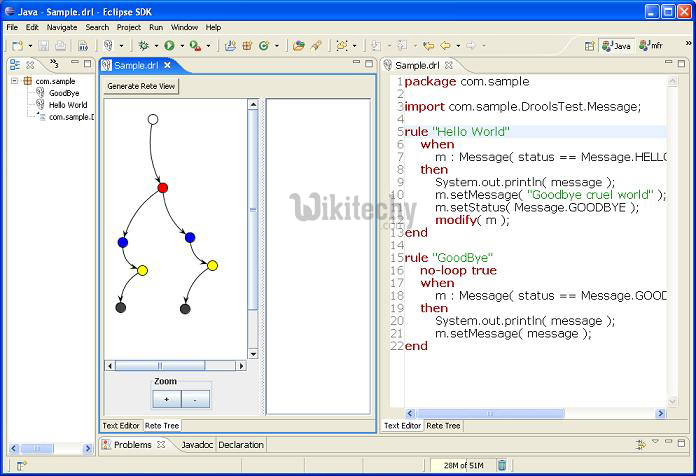This screenshot has width=696, height=476.
Task: Open the Help menu
Action: (x=213, y=27)
